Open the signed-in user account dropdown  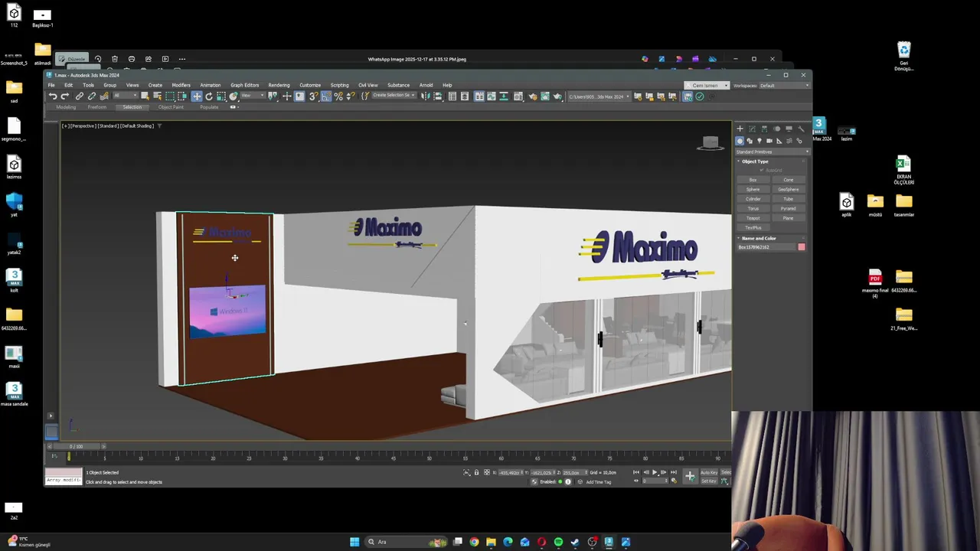coord(707,86)
